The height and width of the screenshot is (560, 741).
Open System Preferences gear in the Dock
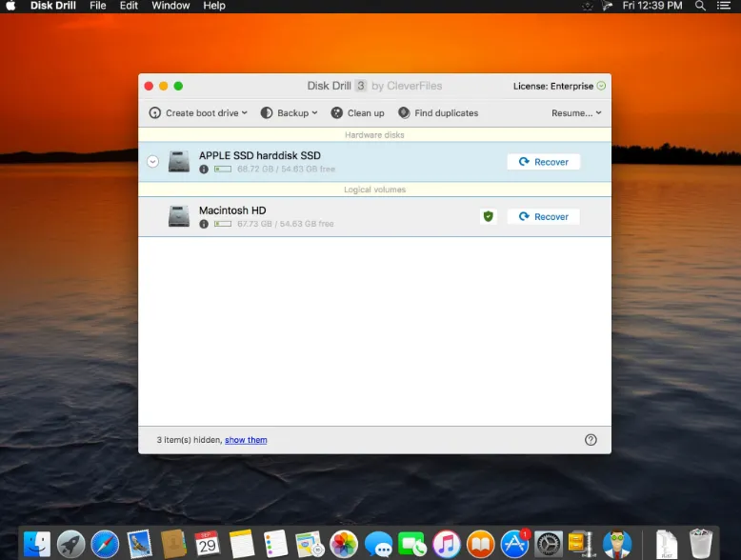[x=549, y=544]
